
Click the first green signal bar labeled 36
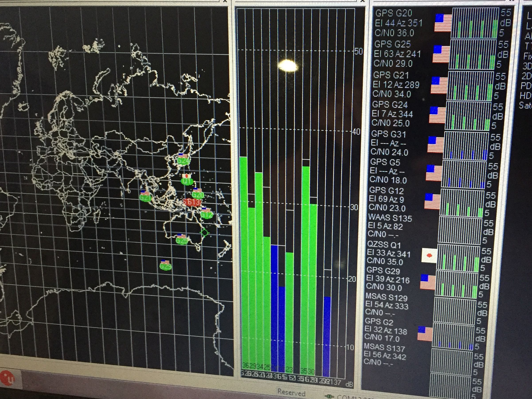click(x=244, y=264)
